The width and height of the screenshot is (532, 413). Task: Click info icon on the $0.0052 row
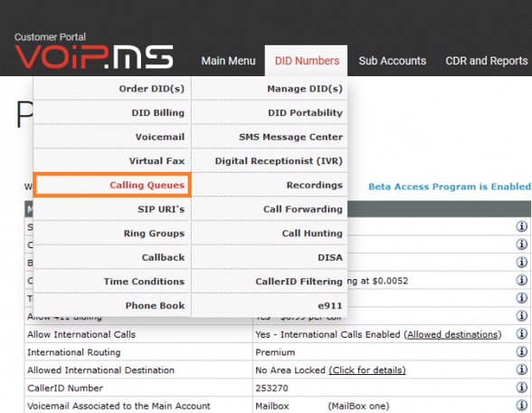[x=521, y=280]
